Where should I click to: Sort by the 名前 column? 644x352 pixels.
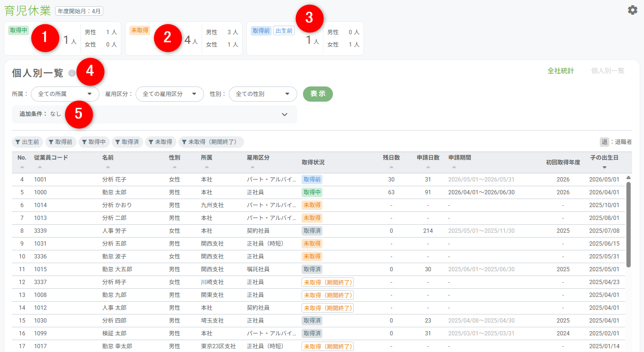click(x=108, y=167)
